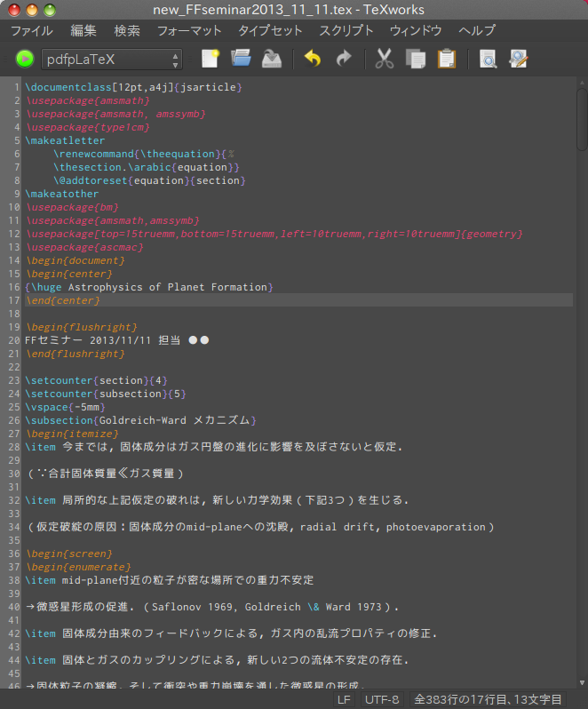Click the \usepackage{ascmac} line
The height and width of the screenshot is (709, 588).
[84, 247]
